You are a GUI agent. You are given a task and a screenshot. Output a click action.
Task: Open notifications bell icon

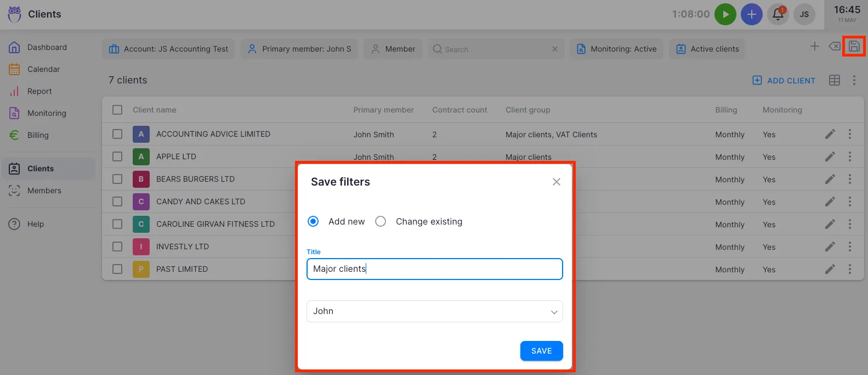pos(778,14)
